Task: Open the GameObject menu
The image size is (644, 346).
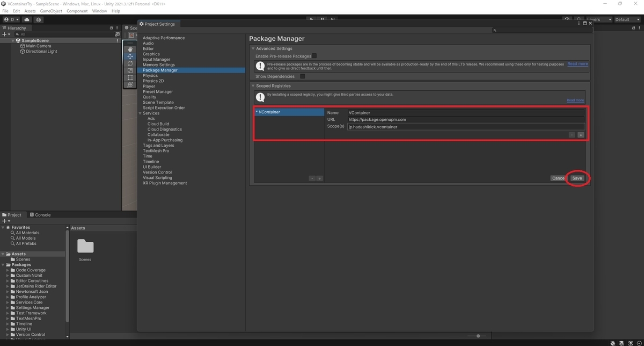Action: click(x=51, y=11)
